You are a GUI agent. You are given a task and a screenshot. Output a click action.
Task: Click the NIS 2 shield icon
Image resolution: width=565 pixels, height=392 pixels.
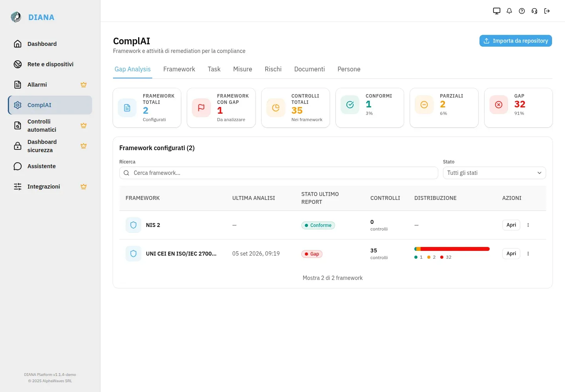(133, 225)
